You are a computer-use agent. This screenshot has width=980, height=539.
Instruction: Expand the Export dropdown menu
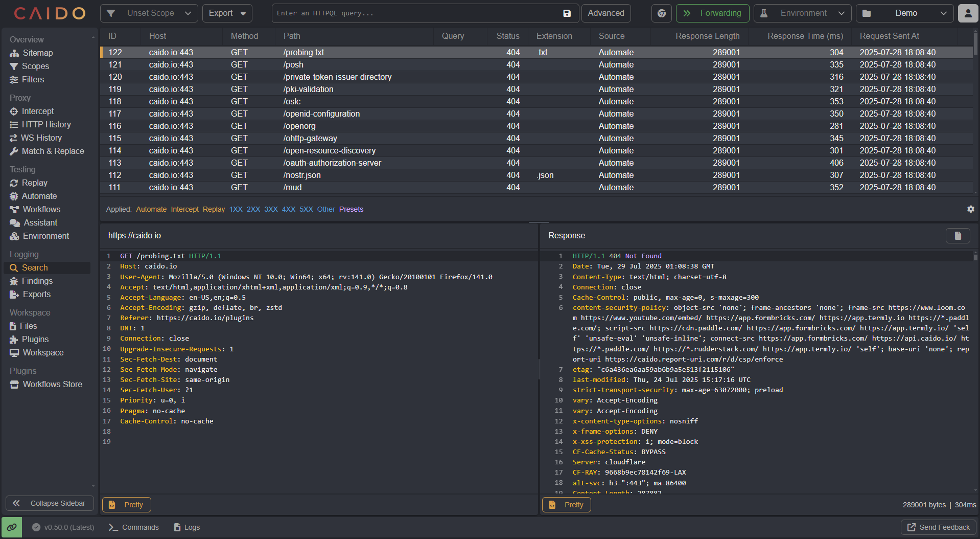227,13
